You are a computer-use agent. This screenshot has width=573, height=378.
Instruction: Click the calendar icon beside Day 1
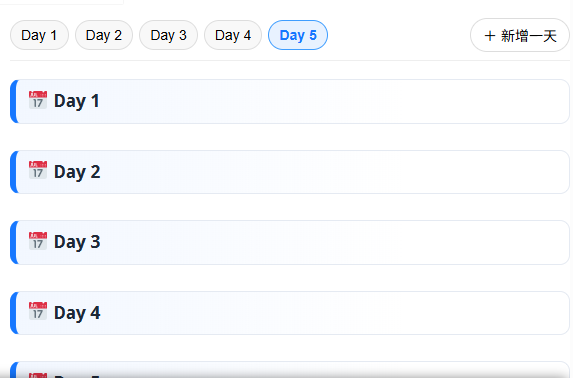click(x=38, y=100)
